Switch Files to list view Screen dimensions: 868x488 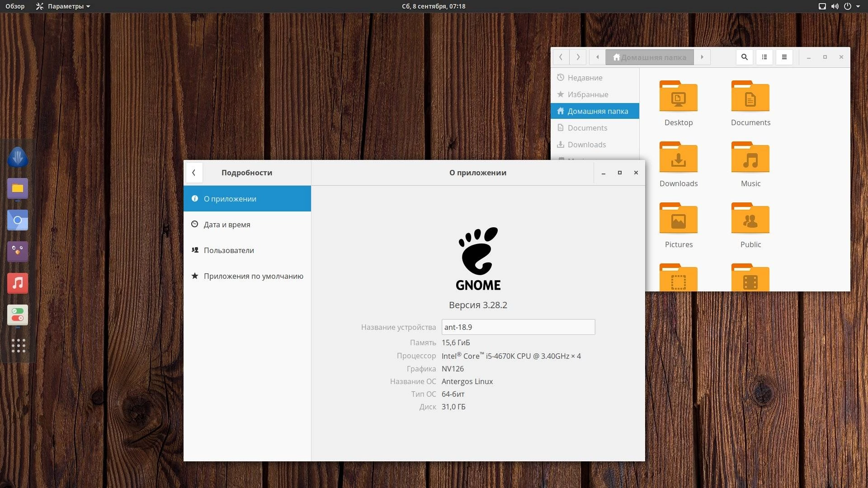click(x=764, y=57)
